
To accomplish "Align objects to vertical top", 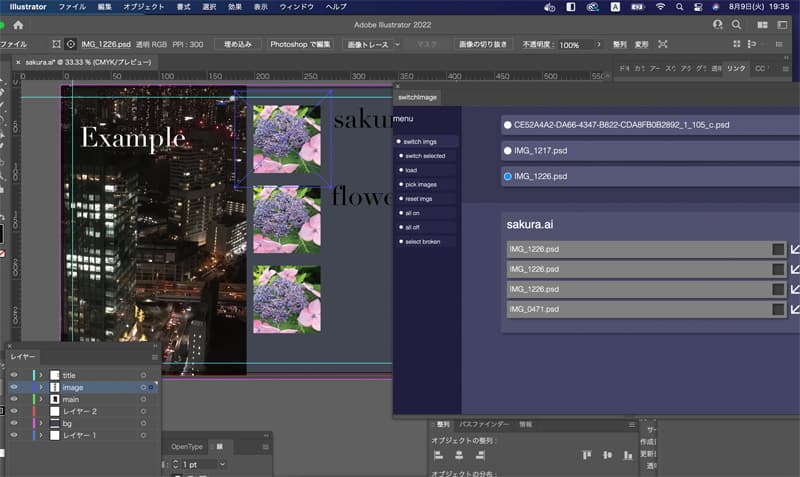I will point(587,455).
